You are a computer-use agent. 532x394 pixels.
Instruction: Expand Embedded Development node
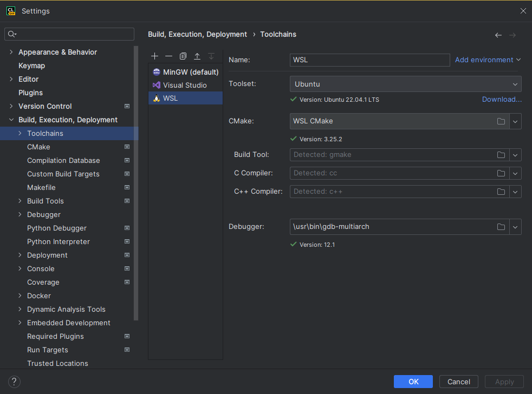click(x=20, y=323)
